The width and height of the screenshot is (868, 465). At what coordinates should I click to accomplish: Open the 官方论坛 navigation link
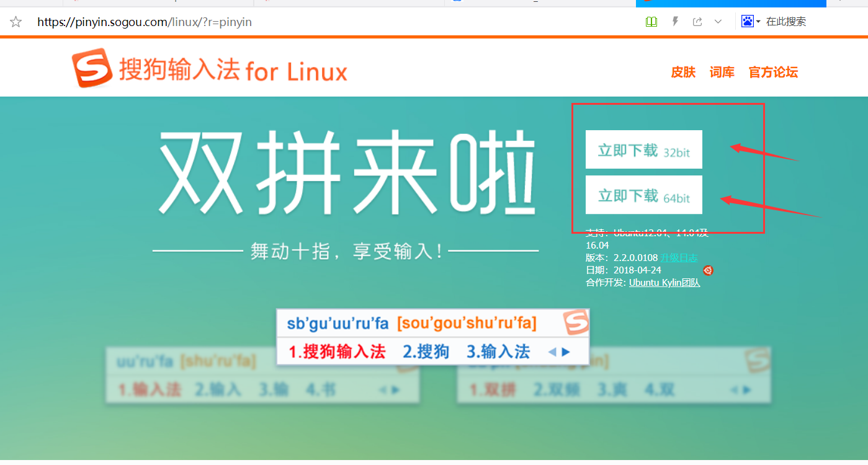[x=773, y=73]
